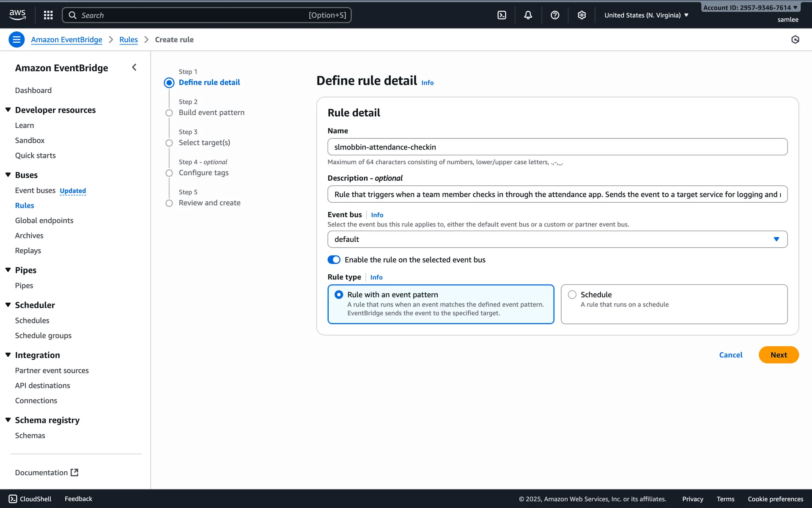This screenshot has height=508, width=812.
Task: Click the Cancel link
Action: tap(730, 355)
